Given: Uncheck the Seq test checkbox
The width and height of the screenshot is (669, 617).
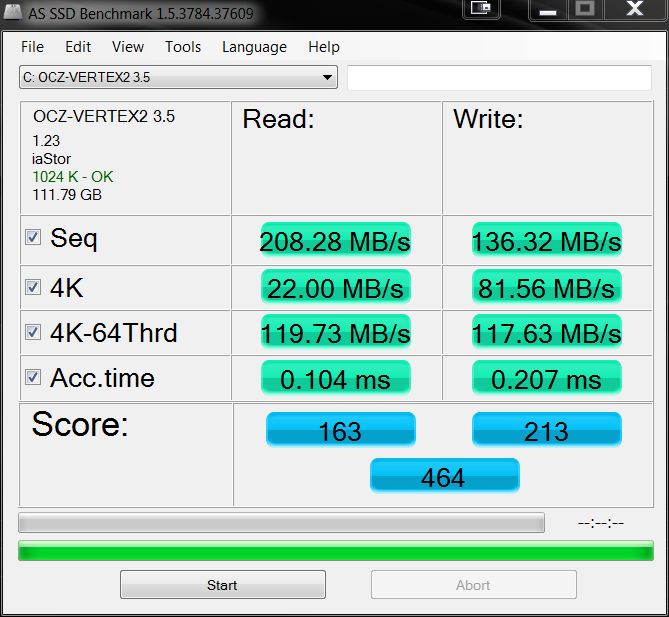Looking at the screenshot, I should [33, 237].
